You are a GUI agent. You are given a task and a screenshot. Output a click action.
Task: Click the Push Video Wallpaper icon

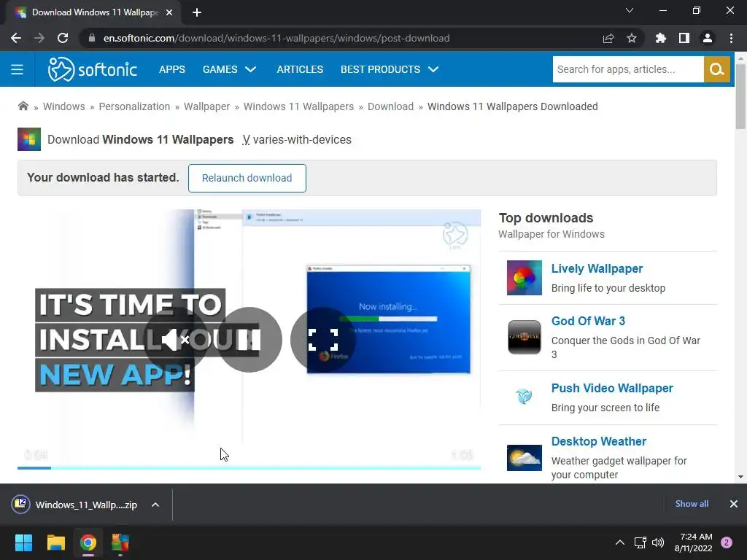tap(524, 396)
